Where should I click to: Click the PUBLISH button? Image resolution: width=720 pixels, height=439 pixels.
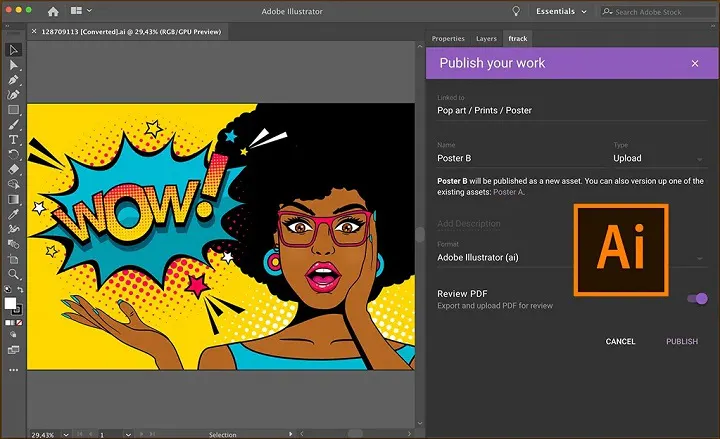pos(682,342)
